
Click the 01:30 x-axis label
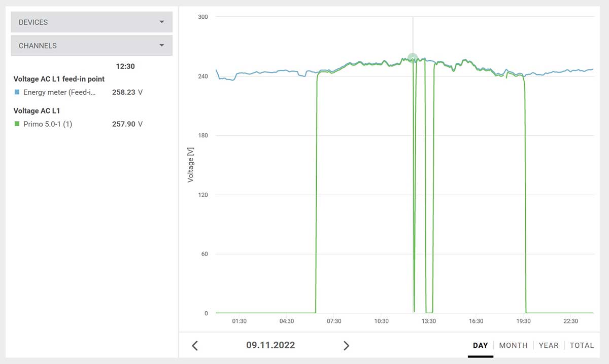coord(239,321)
